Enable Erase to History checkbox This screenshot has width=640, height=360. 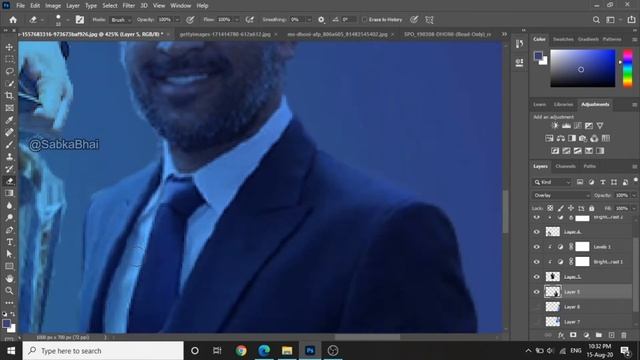(364, 20)
